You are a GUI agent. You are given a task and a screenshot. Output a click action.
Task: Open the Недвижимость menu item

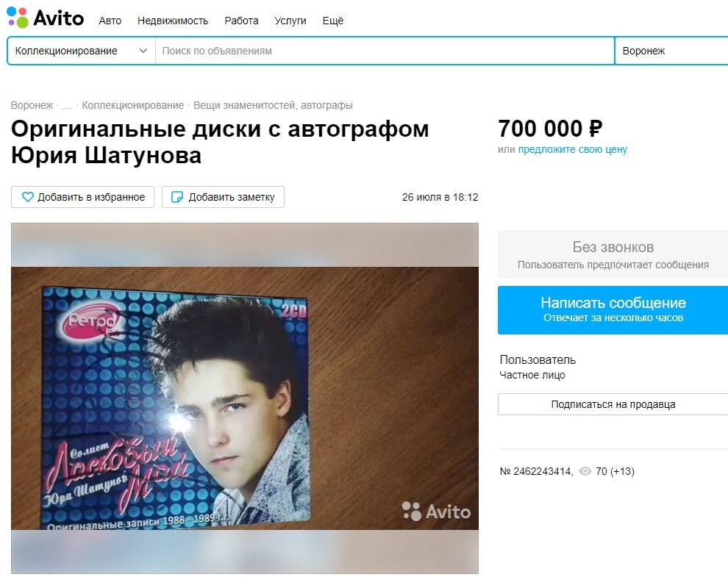click(173, 21)
